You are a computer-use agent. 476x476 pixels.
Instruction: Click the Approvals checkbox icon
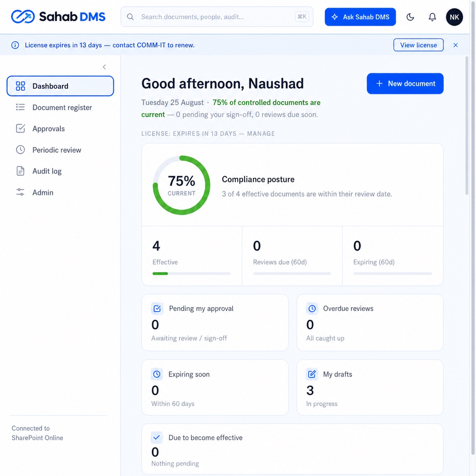pyautogui.click(x=20, y=128)
